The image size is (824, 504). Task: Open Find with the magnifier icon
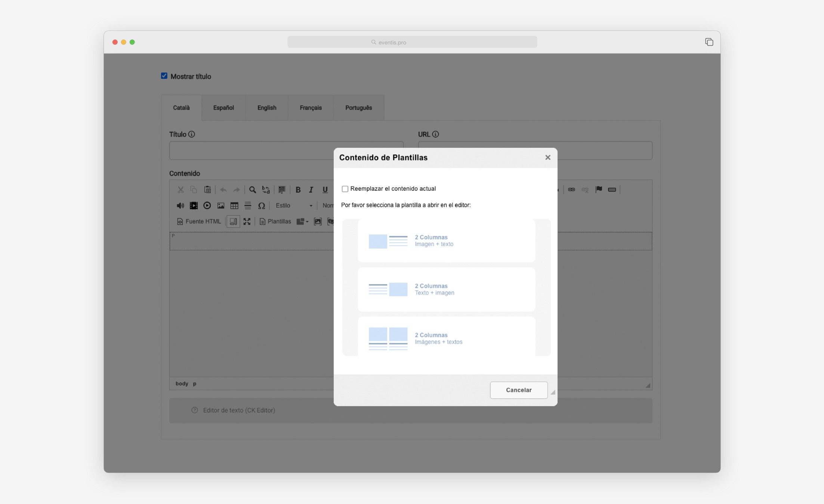pos(253,190)
